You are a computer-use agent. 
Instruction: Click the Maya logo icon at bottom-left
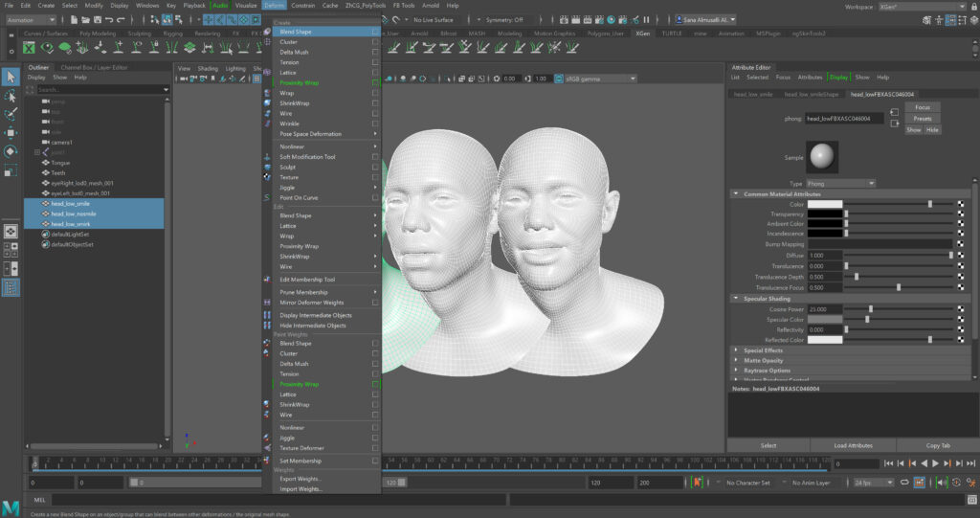(x=12, y=507)
